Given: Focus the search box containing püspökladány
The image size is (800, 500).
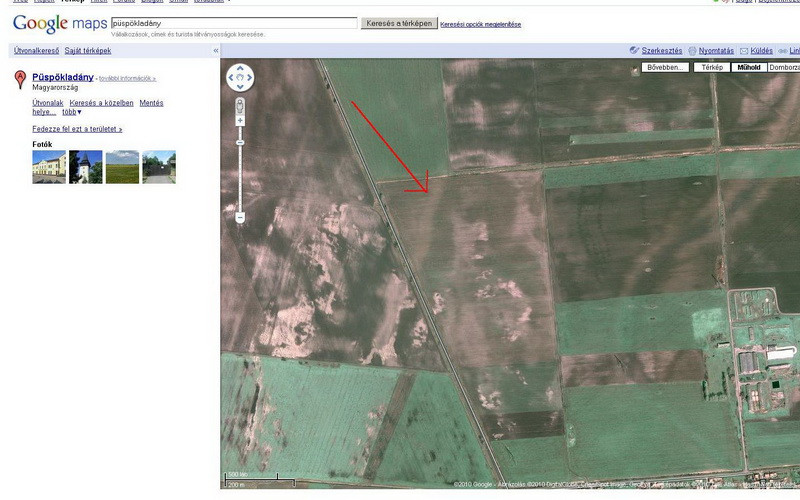Looking at the screenshot, I should [x=234, y=23].
